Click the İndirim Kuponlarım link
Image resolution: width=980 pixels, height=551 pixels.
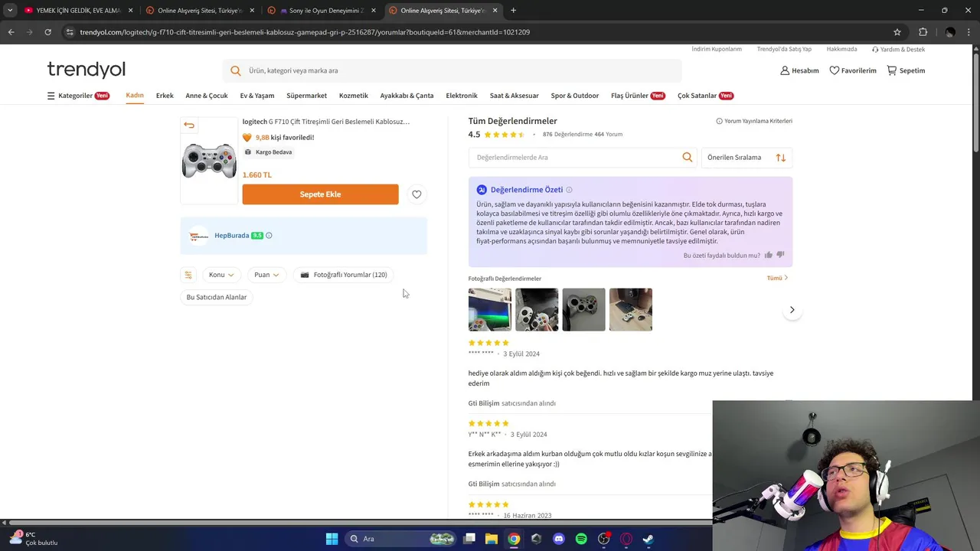(x=717, y=49)
